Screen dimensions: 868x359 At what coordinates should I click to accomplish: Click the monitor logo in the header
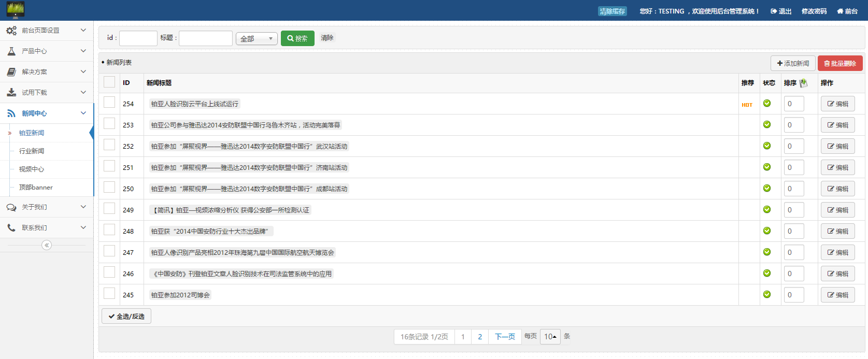16,10
